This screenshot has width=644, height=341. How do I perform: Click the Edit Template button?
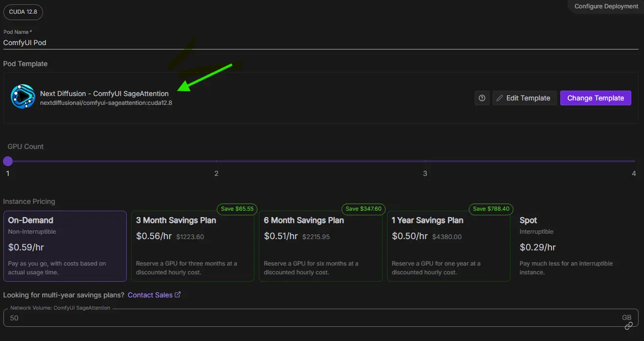click(525, 98)
